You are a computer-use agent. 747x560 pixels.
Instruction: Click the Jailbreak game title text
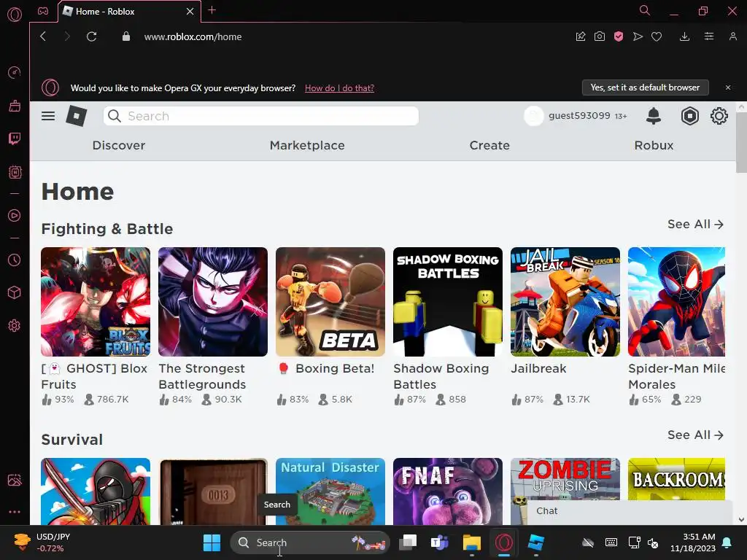(x=538, y=368)
